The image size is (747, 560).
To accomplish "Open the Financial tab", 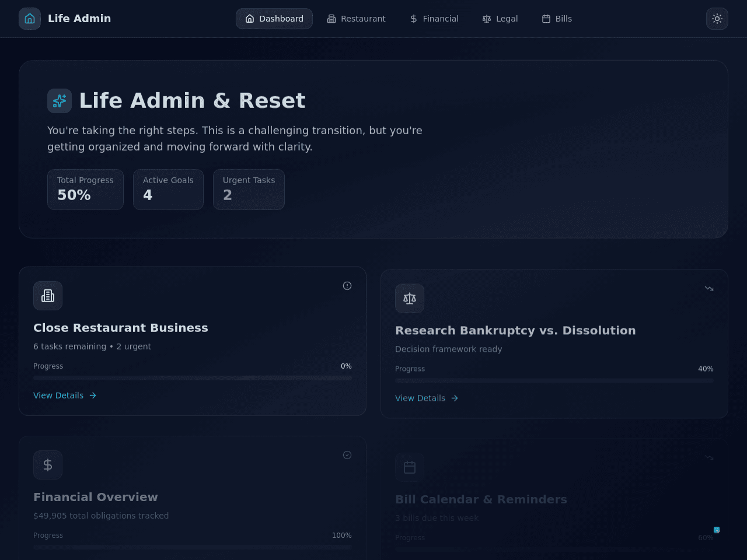I will point(434,19).
